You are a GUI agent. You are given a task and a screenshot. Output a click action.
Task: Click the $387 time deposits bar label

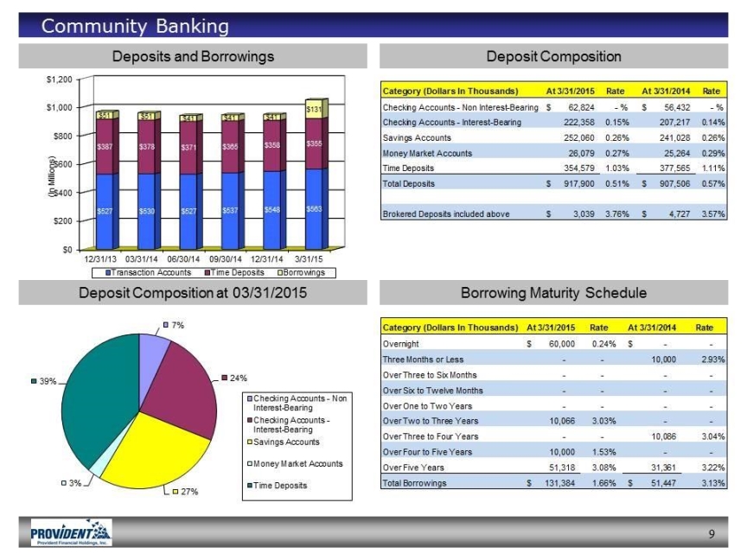tap(105, 147)
